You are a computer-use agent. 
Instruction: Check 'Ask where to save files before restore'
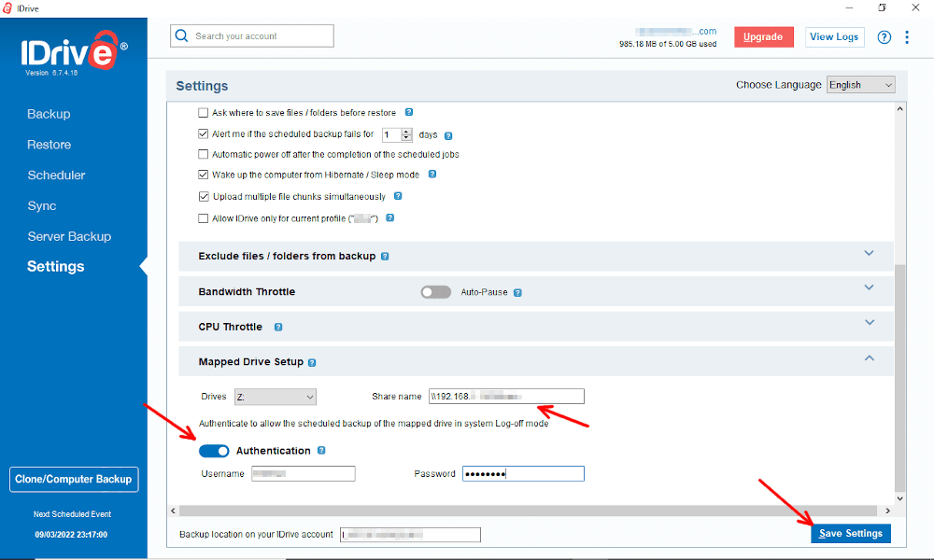coord(203,113)
